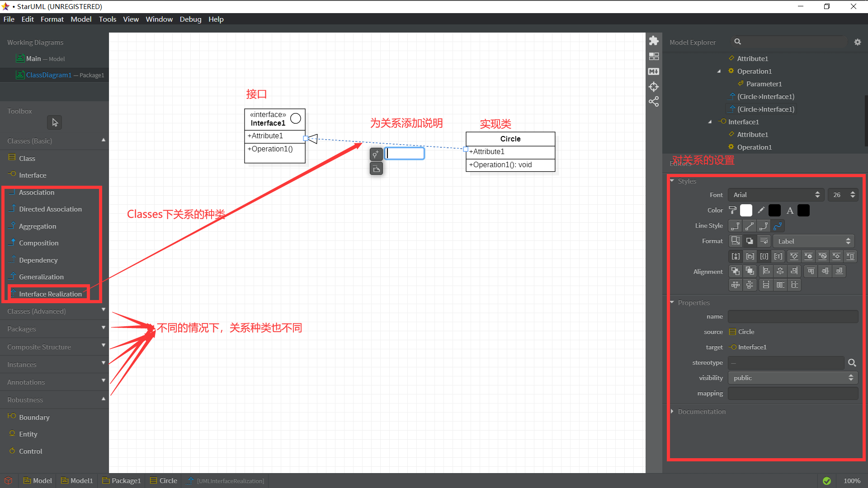Viewport: 868px width, 488px height.
Task: Align selected elements left
Action: pyautogui.click(x=766, y=271)
